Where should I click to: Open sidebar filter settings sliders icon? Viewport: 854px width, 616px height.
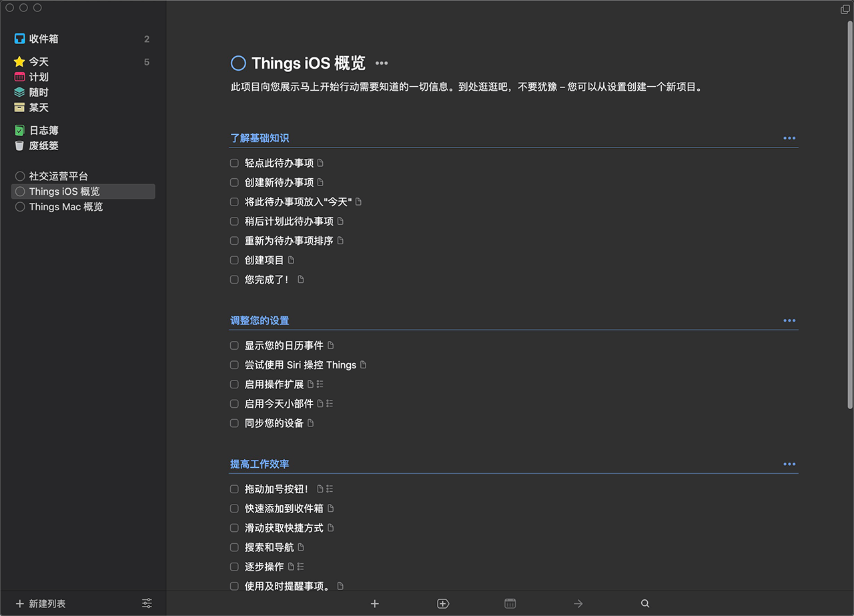point(147,603)
